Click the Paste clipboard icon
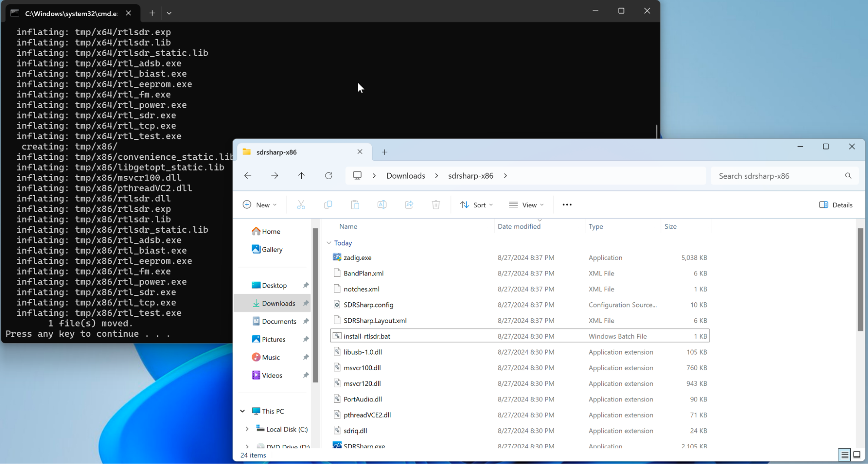 pos(355,205)
